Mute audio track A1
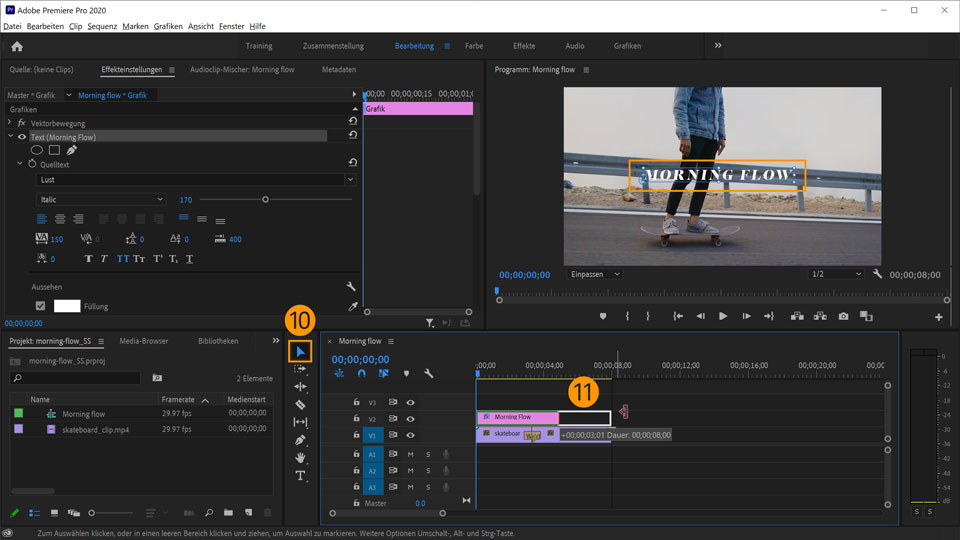 pos(410,454)
